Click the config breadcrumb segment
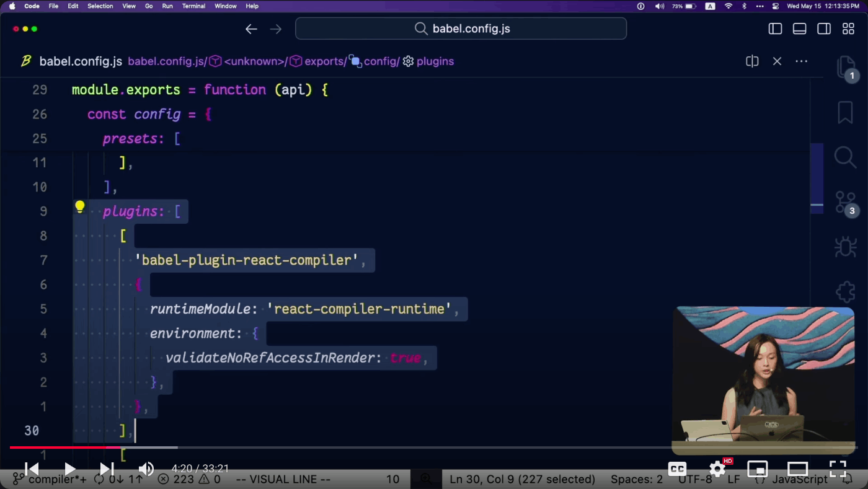Image resolution: width=868 pixels, height=489 pixels. (374, 61)
